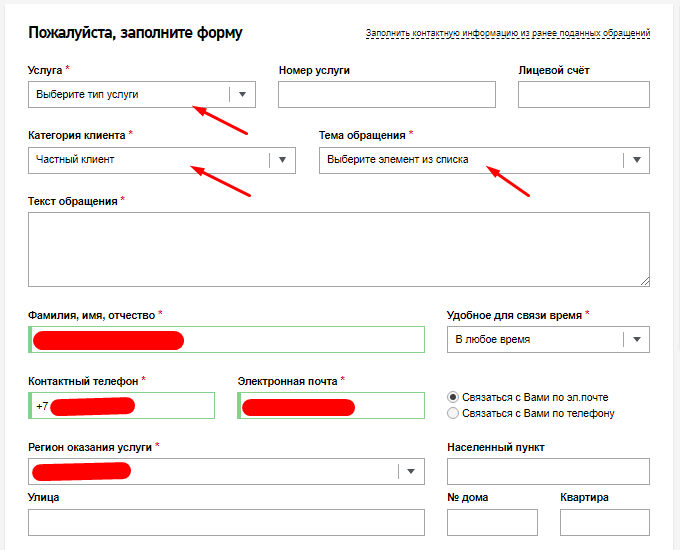Click the Текст обращения text area

pyautogui.click(x=338, y=249)
